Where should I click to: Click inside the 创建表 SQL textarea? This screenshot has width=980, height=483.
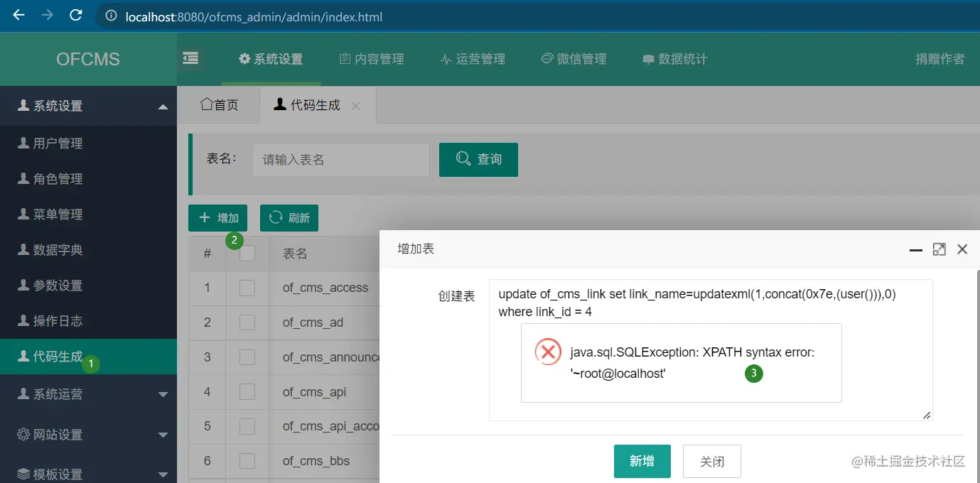pos(711,350)
